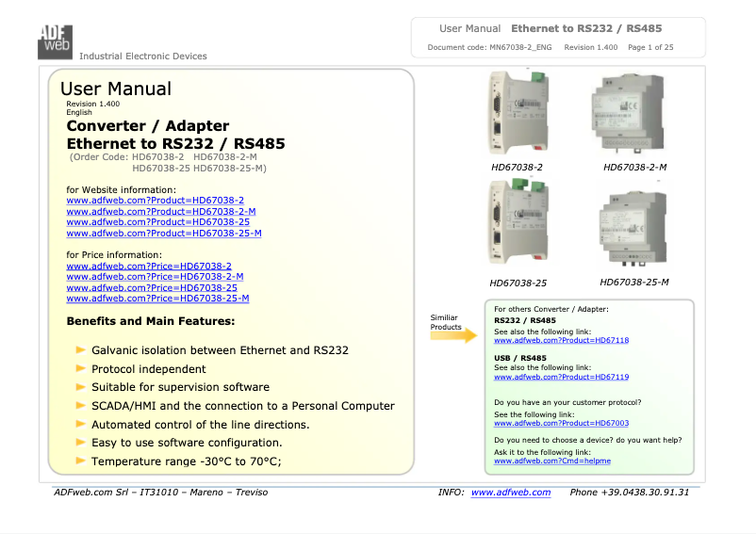The width and height of the screenshot is (756, 534).
Task: Open the Price=HD67038-25 price link
Action: [x=151, y=287]
